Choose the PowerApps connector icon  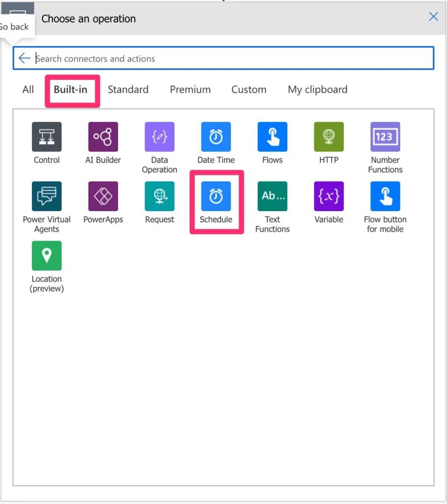click(103, 196)
